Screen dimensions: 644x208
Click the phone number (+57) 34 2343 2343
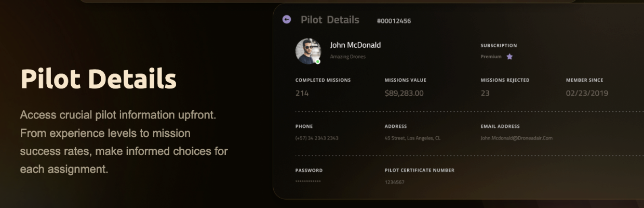point(317,138)
